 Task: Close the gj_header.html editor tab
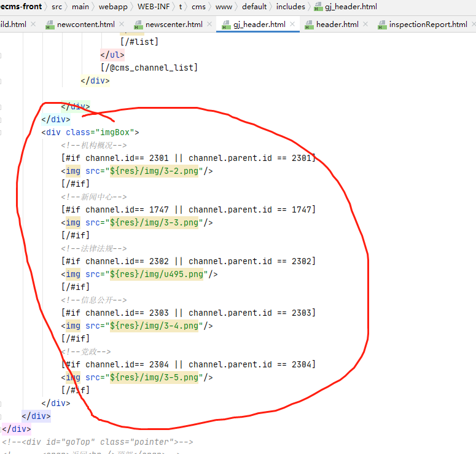(x=293, y=25)
